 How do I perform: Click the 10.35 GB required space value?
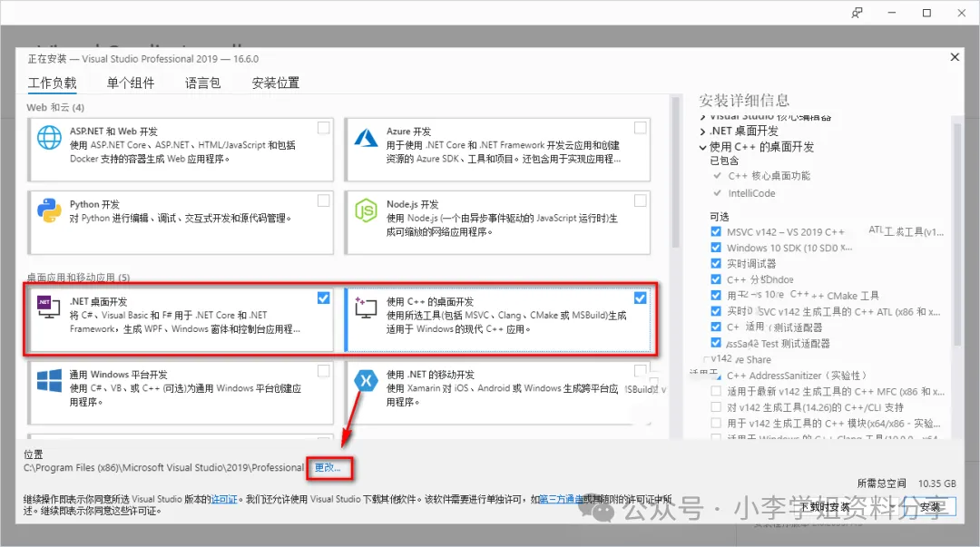(936, 484)
